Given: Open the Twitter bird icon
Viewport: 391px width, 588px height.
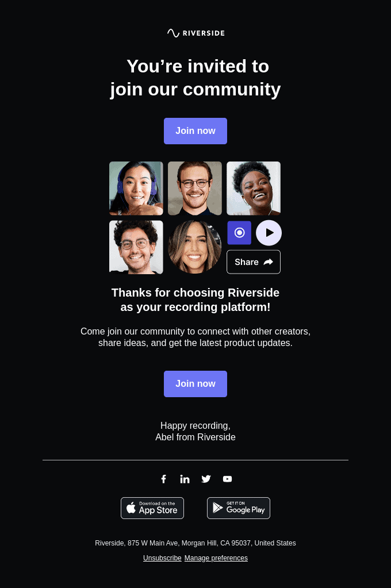Looking at the screenshot, I should coord(206,479).
